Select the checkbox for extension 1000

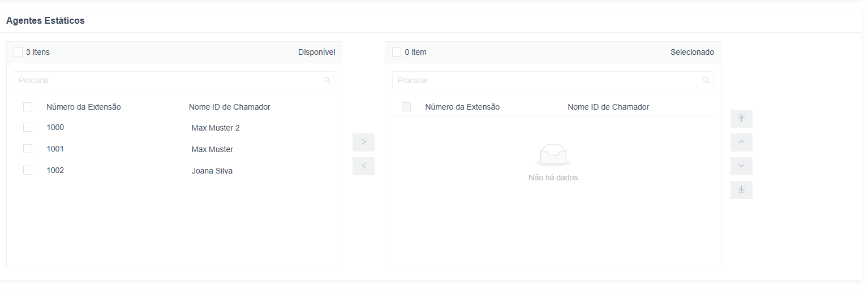28,127
